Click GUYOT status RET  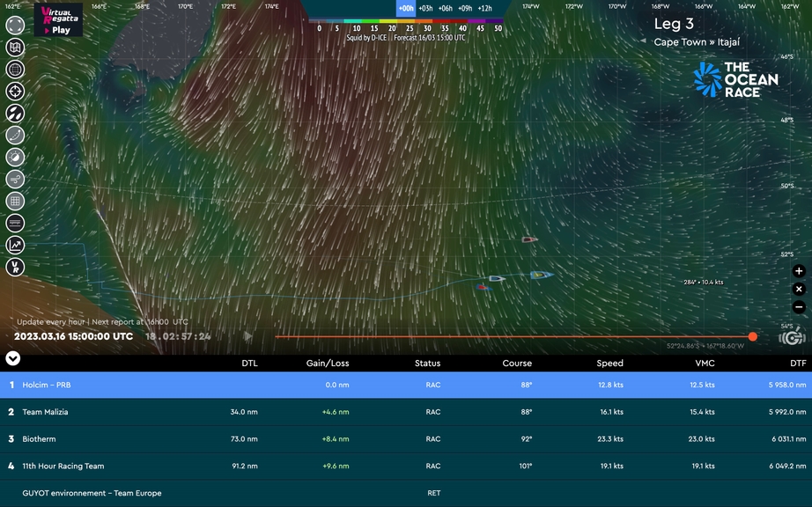coord(434,493)
